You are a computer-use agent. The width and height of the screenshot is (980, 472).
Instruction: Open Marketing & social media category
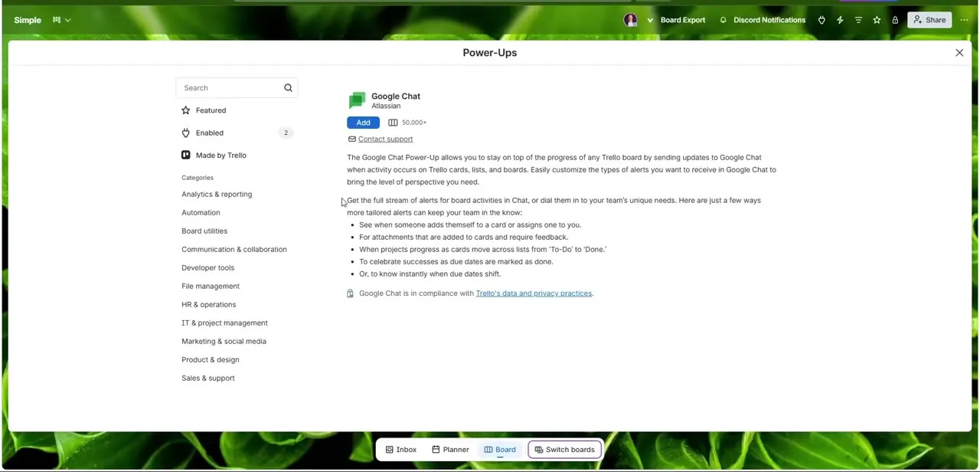click(x=224, y=342)
